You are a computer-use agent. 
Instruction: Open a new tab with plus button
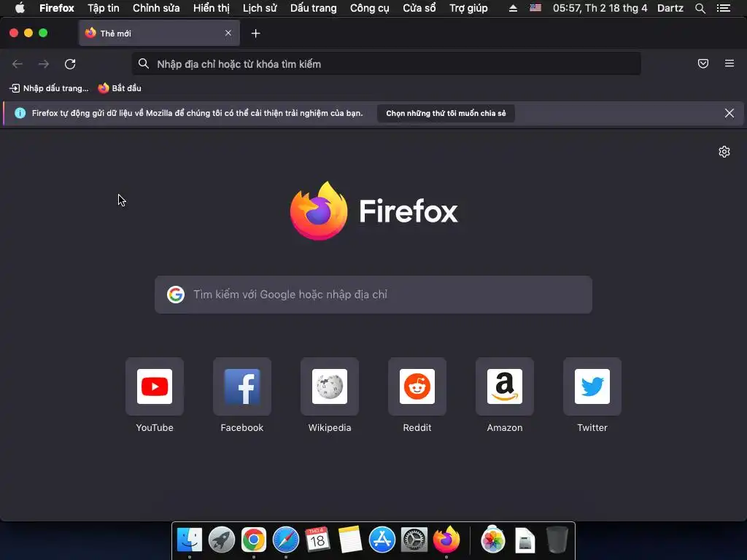(x=256, y=34)
